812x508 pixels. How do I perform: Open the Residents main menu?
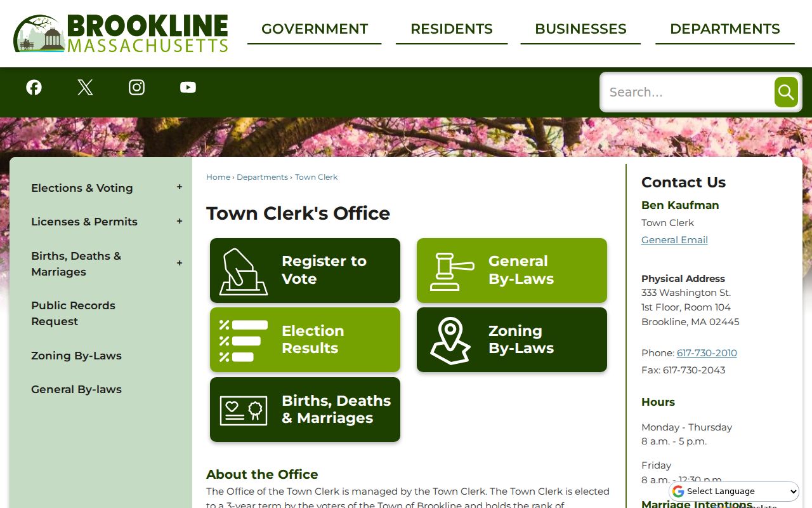pos(452,29)
